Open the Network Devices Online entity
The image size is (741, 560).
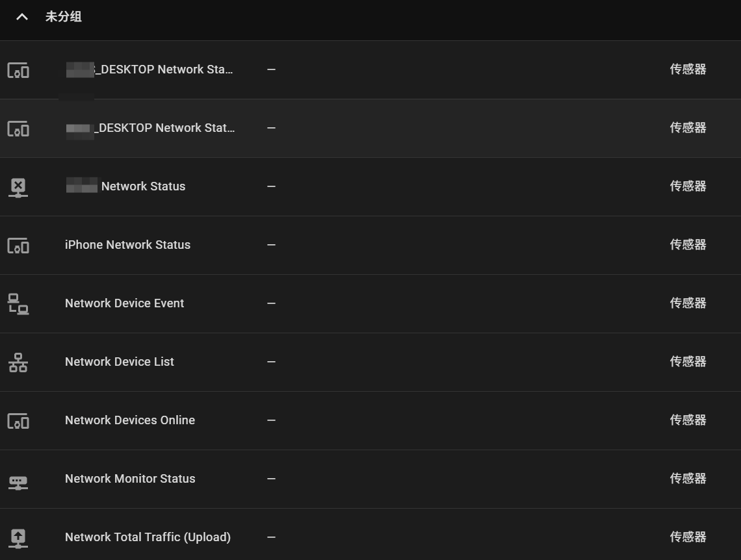point(130,420)
